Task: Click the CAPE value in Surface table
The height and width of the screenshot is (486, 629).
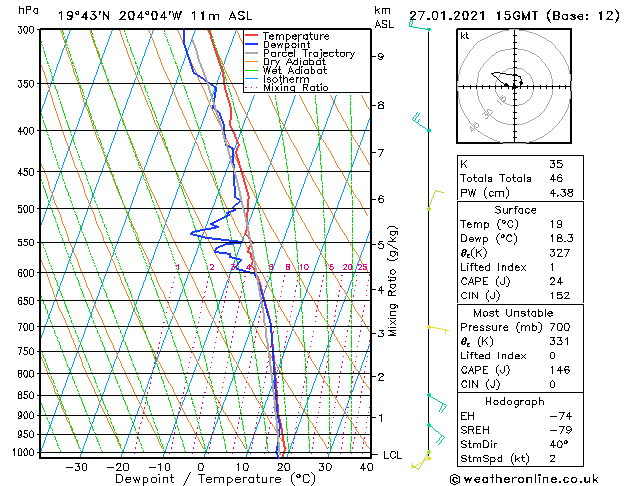Action: [x=556, y=281]
